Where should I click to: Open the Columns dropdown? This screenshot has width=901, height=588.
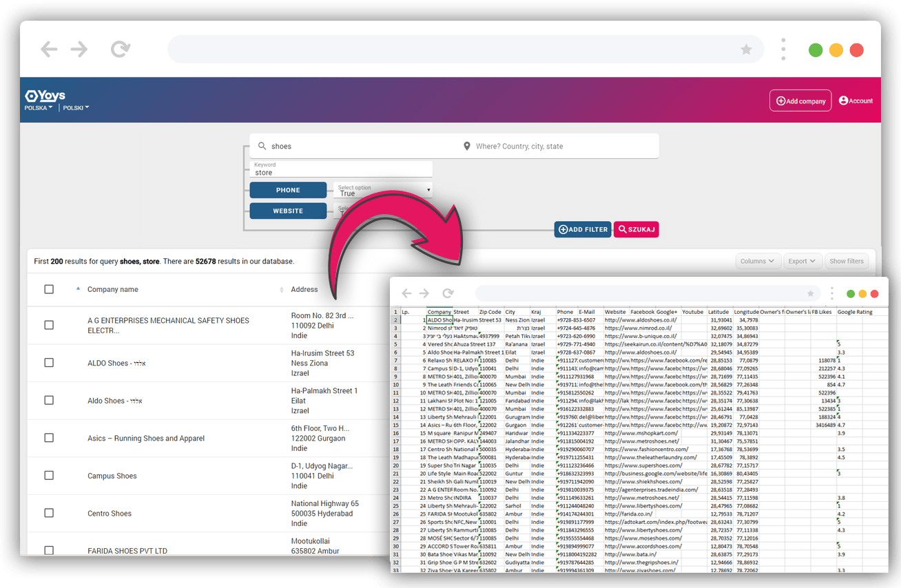coord(758,261)
